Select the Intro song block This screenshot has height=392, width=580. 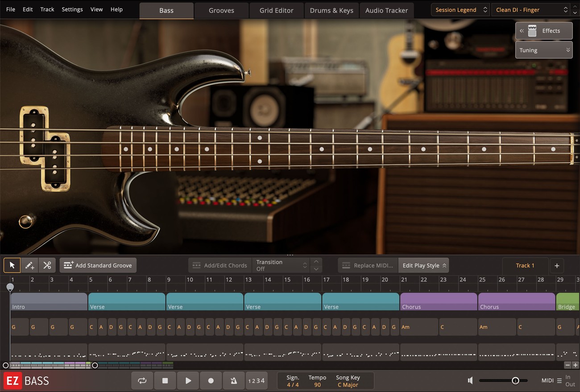point(49,301)
